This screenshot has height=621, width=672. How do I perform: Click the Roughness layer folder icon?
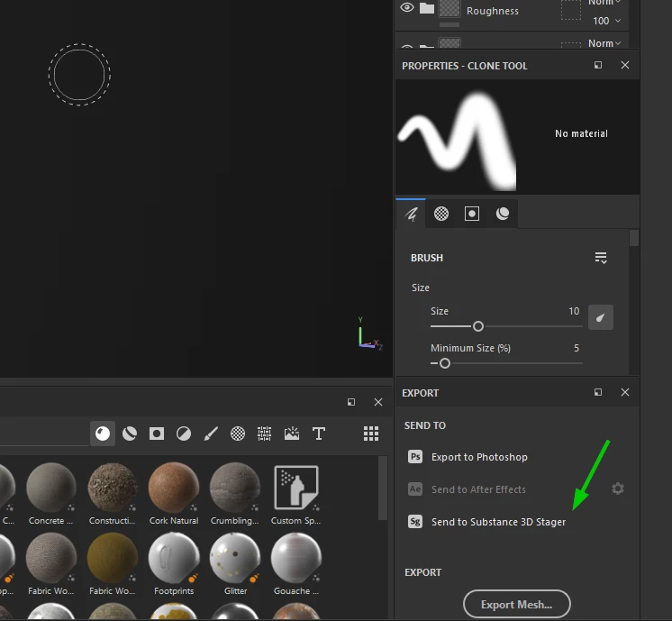pyautogui.click(x=427, y=8)
